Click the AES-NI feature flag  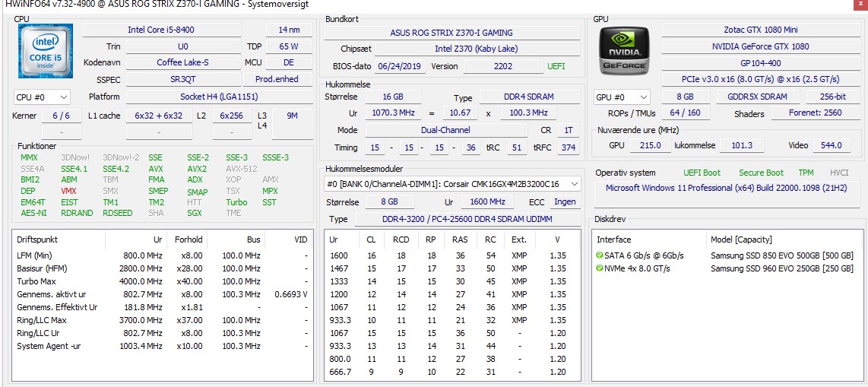click(x=33, y=213)
